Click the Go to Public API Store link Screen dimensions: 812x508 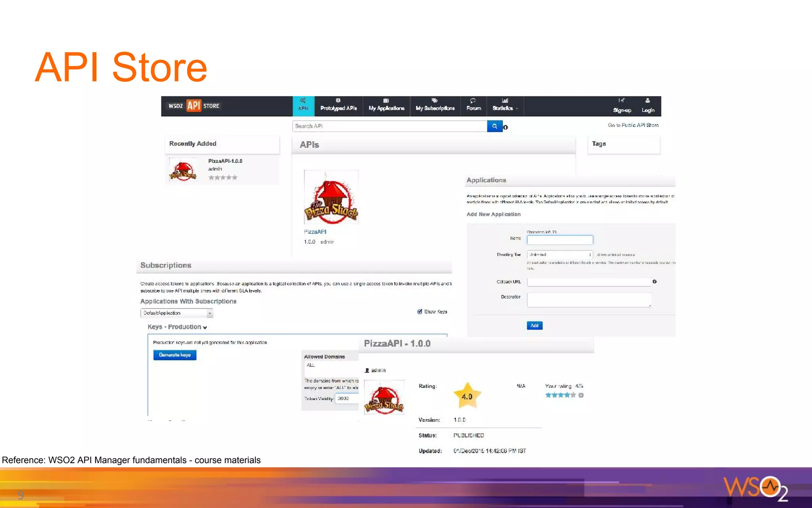(x=633, y=125)
